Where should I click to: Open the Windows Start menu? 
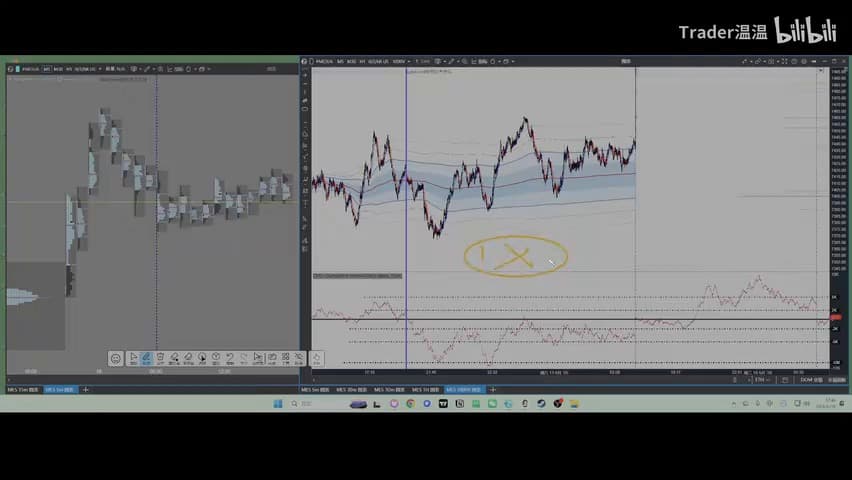coord(277,403)
